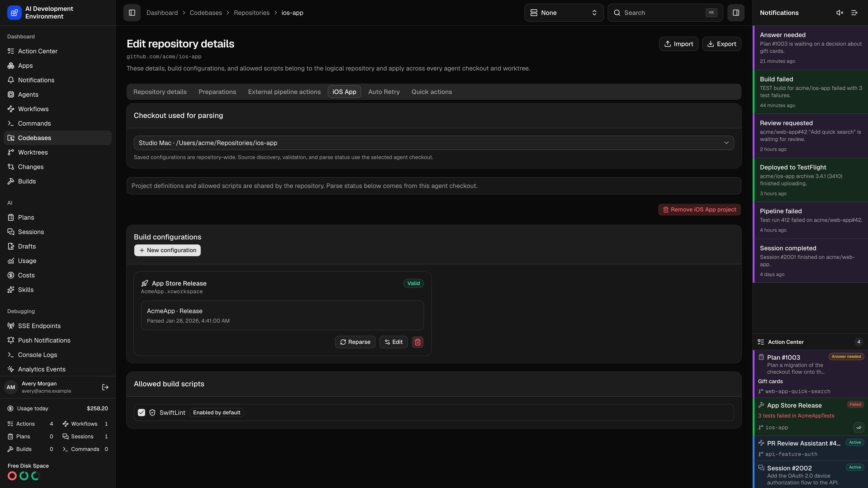The width and height of the screenshot is (868, 488).
Task: Uncheck the SwiftLint allowed script checkbox
Action: coord(142,413)
